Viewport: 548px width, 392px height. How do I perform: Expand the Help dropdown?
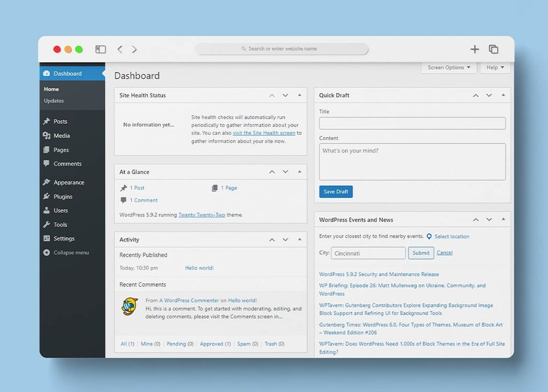[494, 67]
